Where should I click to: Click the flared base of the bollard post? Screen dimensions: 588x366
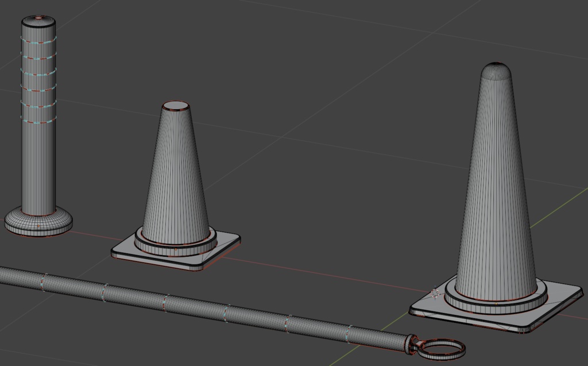(x=37, y=219)
